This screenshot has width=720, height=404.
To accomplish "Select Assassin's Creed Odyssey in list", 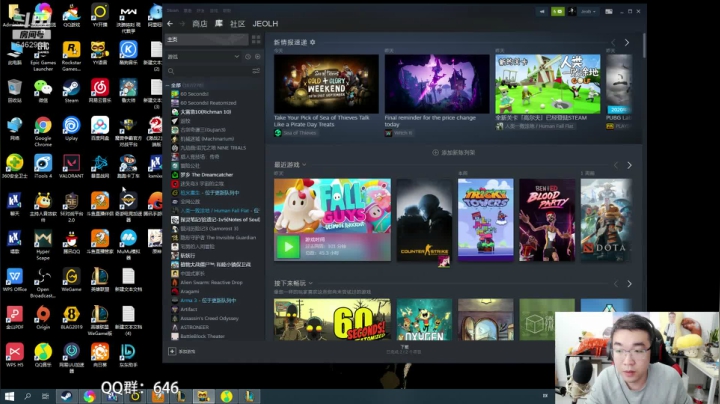I will [x=209, y=318].
